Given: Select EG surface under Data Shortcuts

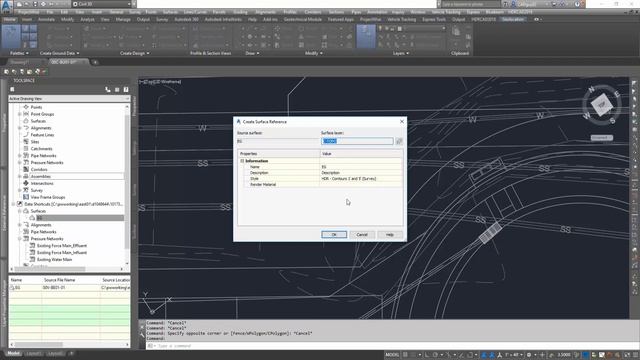Looking at the screenshot, I should 39,218.
